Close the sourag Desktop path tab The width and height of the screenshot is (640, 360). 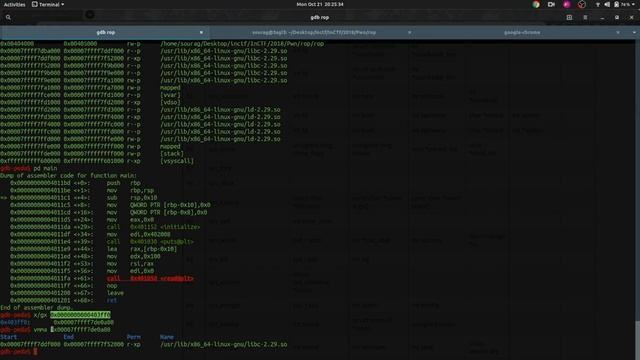(409, 32)
